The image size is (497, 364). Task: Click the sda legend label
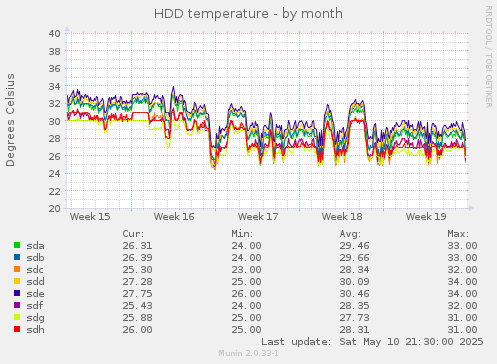[35, 246]
